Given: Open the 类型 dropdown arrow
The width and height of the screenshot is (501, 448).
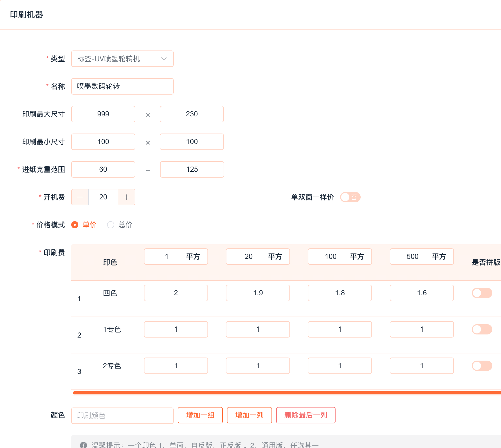Looking at the screenshot, I should (x=164, y=59).
